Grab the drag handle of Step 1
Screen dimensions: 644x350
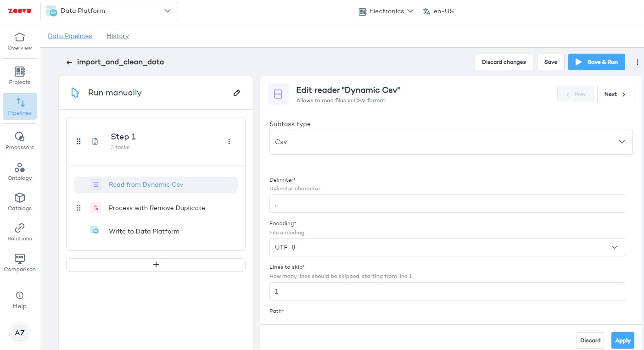click(78, 141)
